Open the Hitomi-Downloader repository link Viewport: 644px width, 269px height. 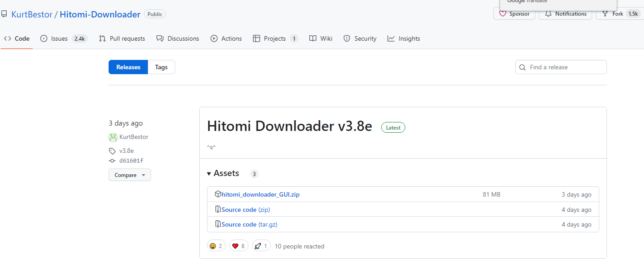tap(100, 14)
